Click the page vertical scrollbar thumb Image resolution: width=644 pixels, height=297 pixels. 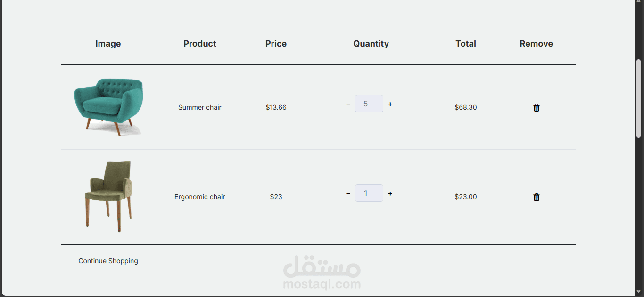pos(639,98)
